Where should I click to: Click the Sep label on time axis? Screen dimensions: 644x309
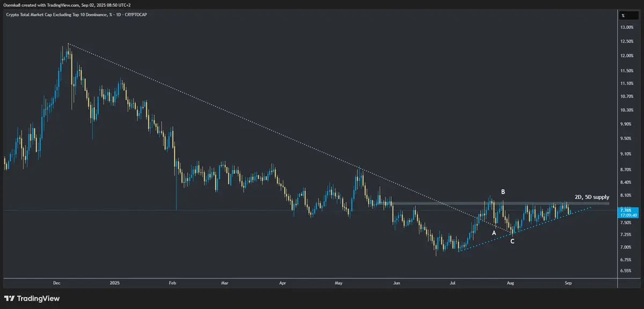568,282
